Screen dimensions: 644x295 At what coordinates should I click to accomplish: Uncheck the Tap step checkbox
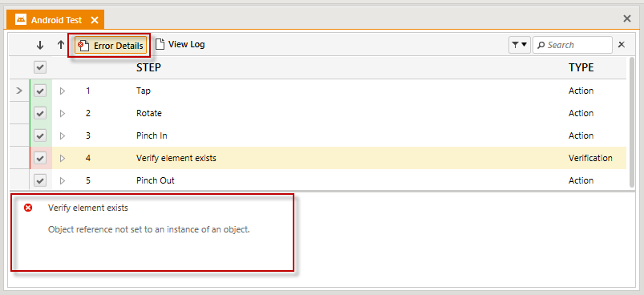(x=40, y=91)
